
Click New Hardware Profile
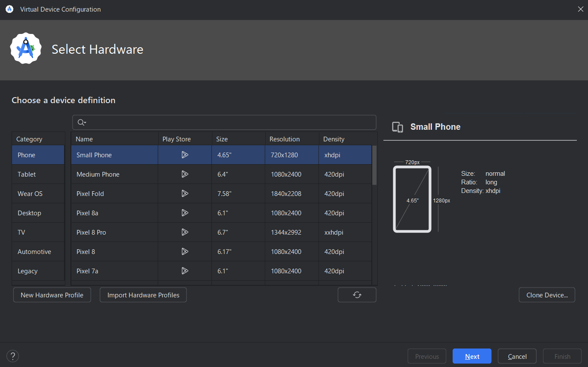coord(52,295)
